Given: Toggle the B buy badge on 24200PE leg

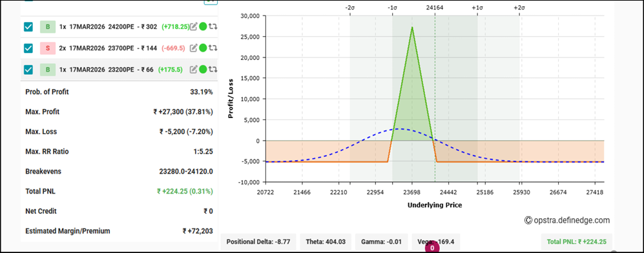Looking at the screenshot, I should (48, 26).
